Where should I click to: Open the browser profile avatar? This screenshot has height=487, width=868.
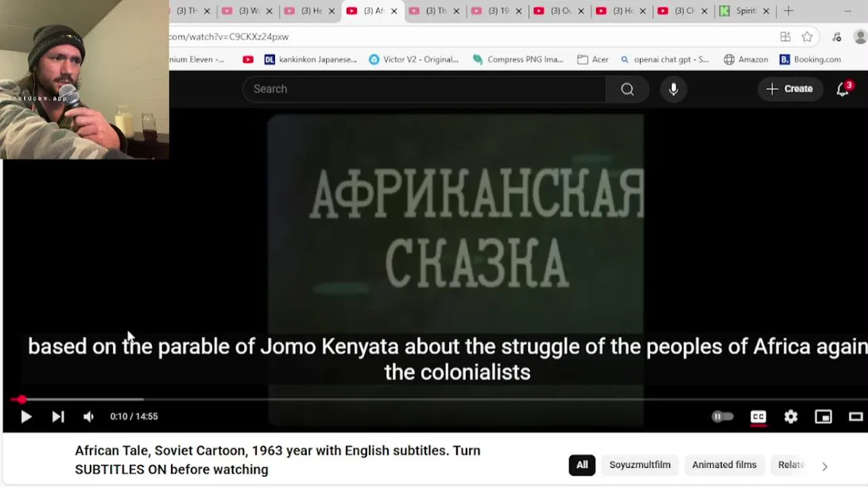861,37
